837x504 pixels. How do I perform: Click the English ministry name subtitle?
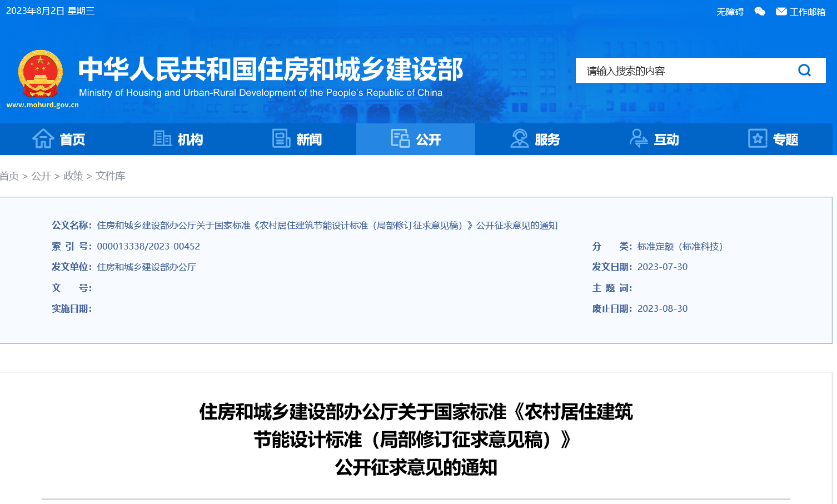pos(261,93)
